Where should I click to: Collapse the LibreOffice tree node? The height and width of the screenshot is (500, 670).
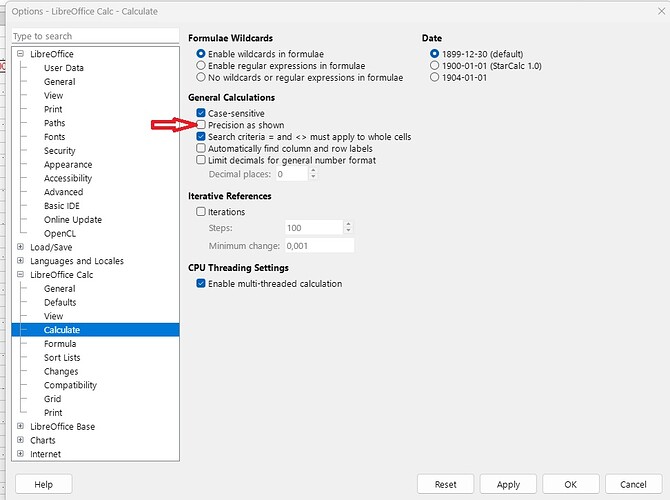[20, 54]
